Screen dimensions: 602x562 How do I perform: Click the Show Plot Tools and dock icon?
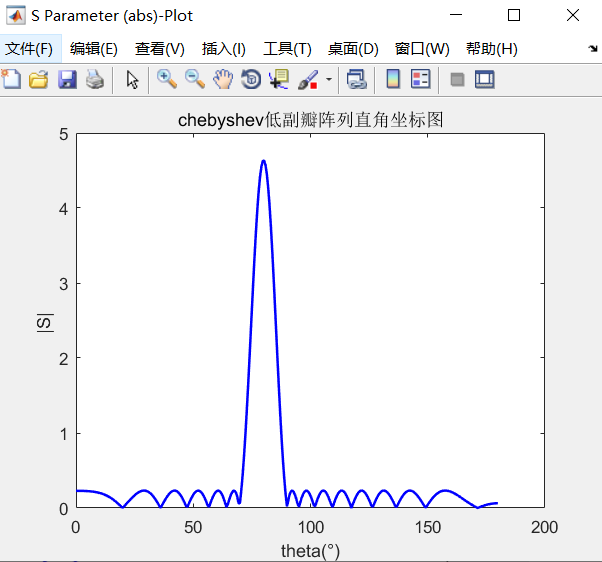pos(485,79)
